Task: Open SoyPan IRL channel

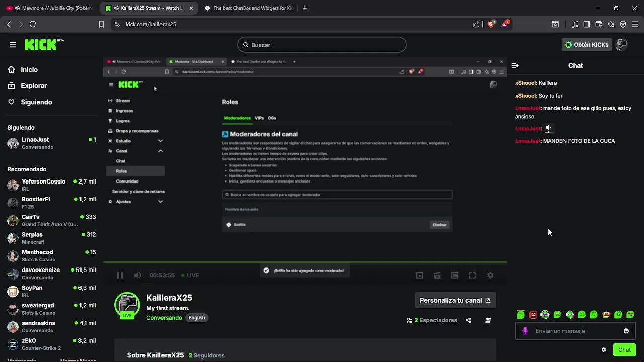Action: pyautogui.click(x=51, y=291)
